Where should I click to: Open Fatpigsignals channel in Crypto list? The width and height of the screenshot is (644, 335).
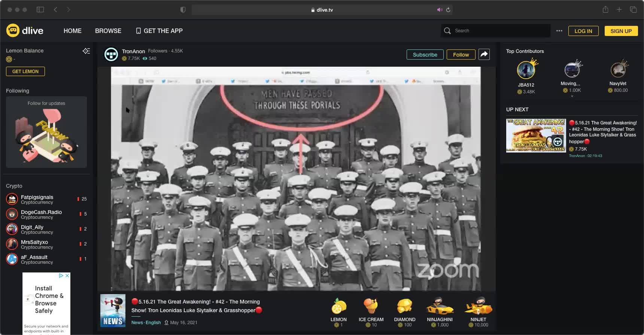tap(46, 199)
